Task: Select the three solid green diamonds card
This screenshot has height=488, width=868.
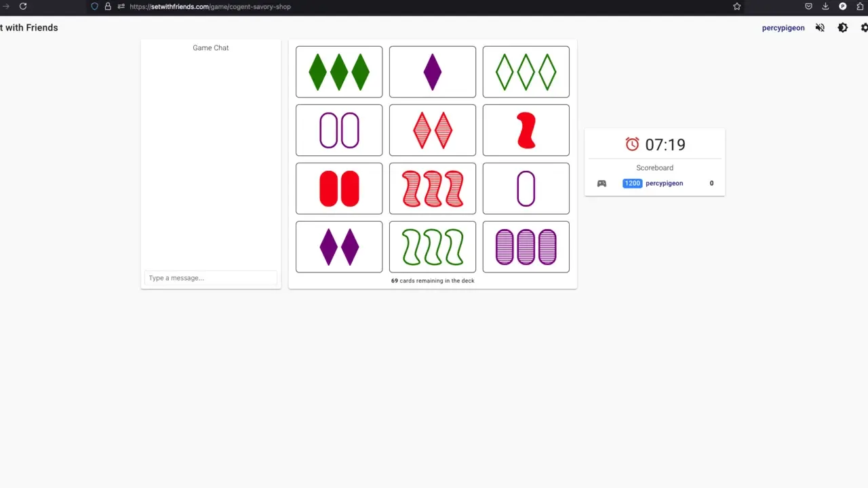Action: pyautogui.click(x=339, y=72)
